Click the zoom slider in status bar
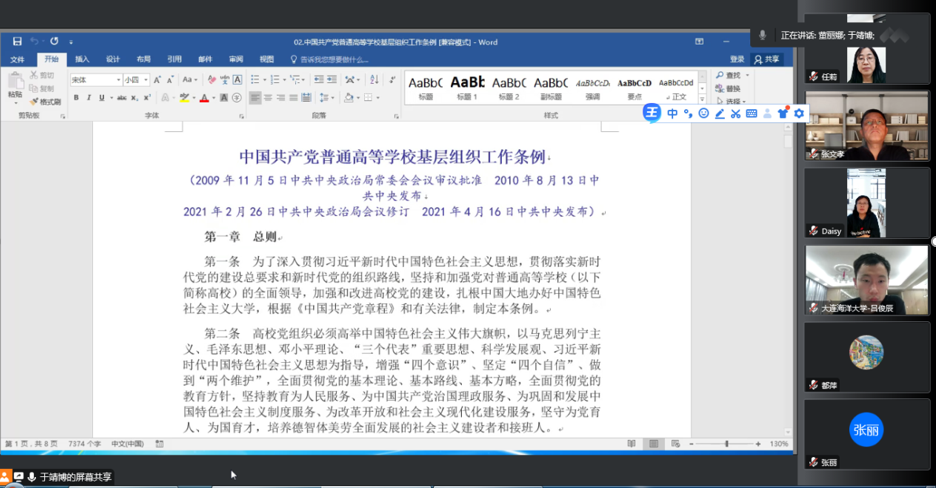The width and height of the screenshot is (936, 488). (727, 443)
